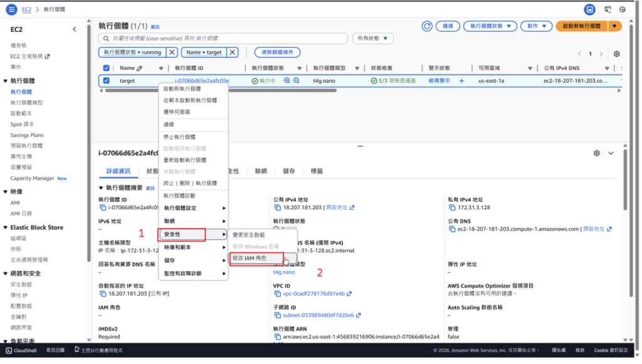Click the refresh instances icon
The height and width of the screenshot is (364, 642).
pos(428,26)
